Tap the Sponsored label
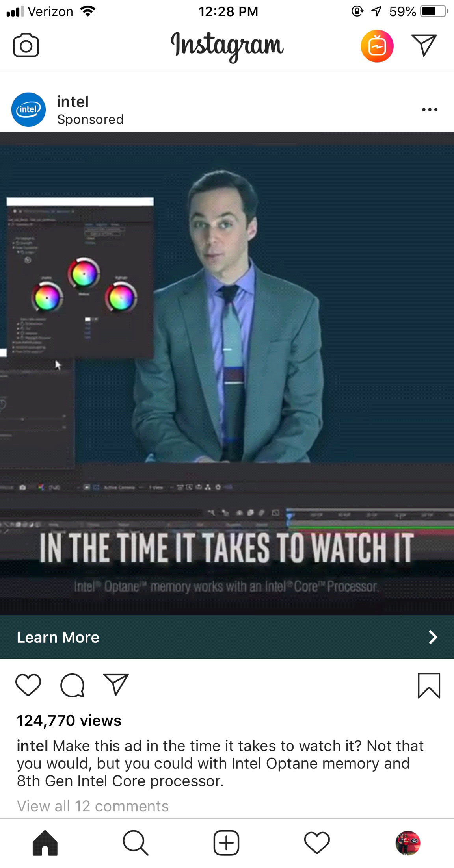 coord(90,119)
